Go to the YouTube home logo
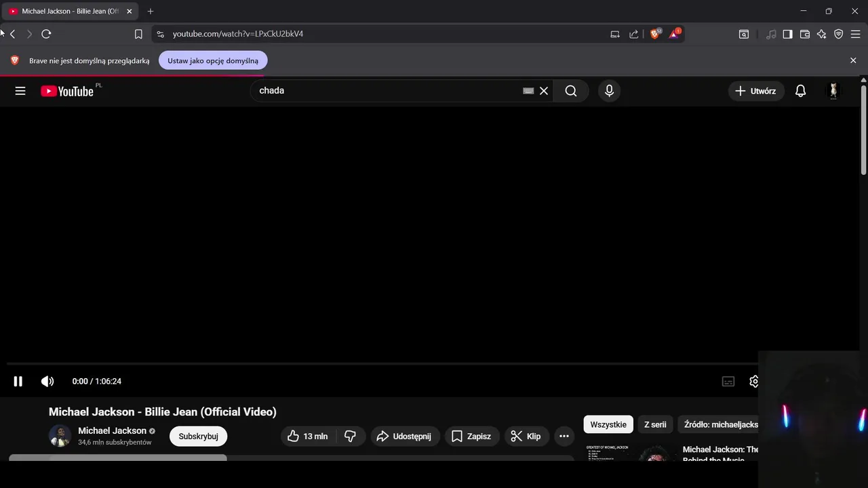 [x=67, y=91]
